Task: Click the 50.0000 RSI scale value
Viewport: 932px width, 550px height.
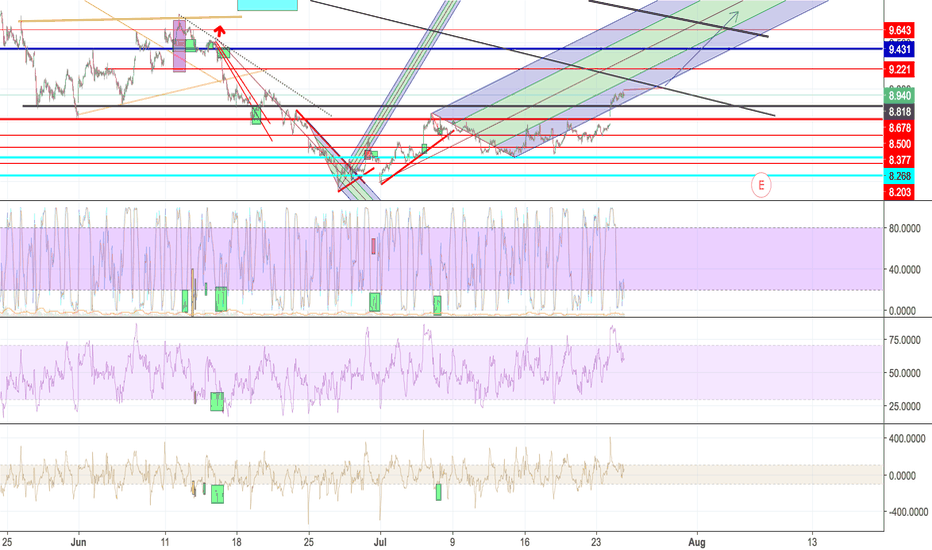Action: point(905,373)
